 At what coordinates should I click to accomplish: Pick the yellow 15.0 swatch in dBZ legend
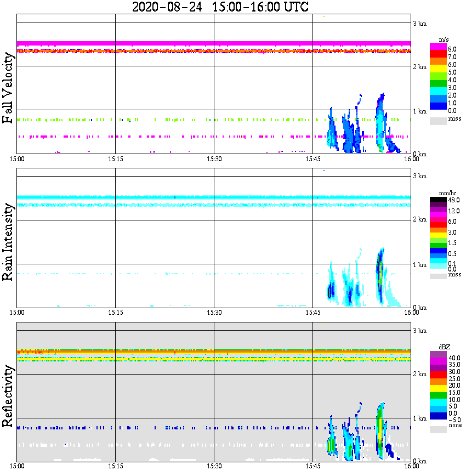pyautogui.click(x=438, y=388)
